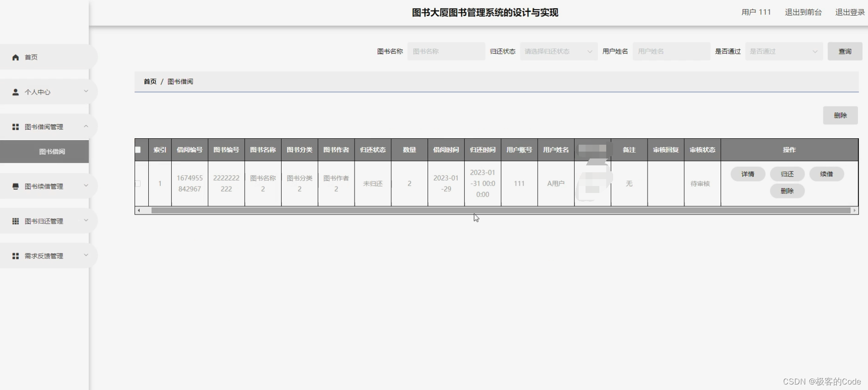Click the 退出到前台 link
The width and height of the screenshot is (868, 390).
pos(803,12)
